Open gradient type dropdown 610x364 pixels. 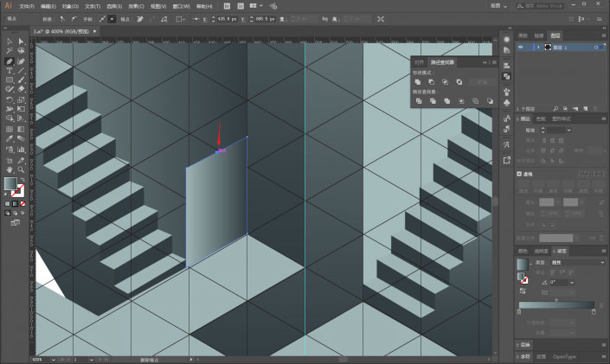[602, 263]
